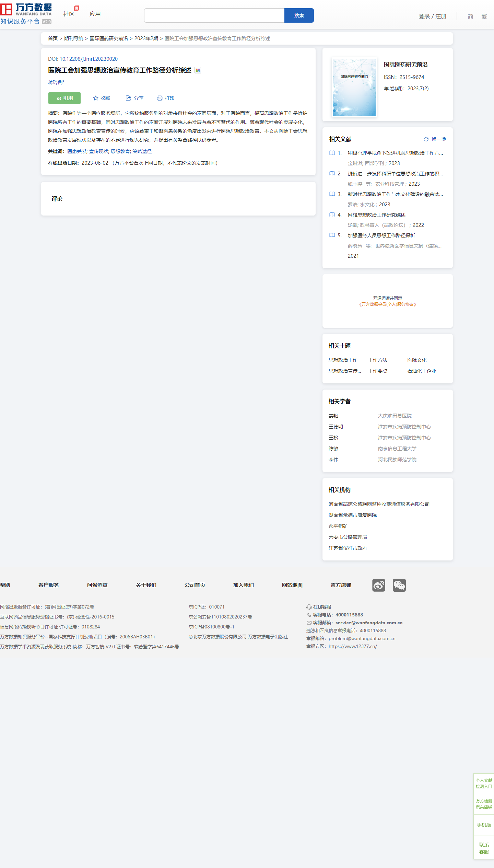Click related scholar 王德明
Viewport: 494px width, 868px height.
pyautogui.click(x=336, y=427)
